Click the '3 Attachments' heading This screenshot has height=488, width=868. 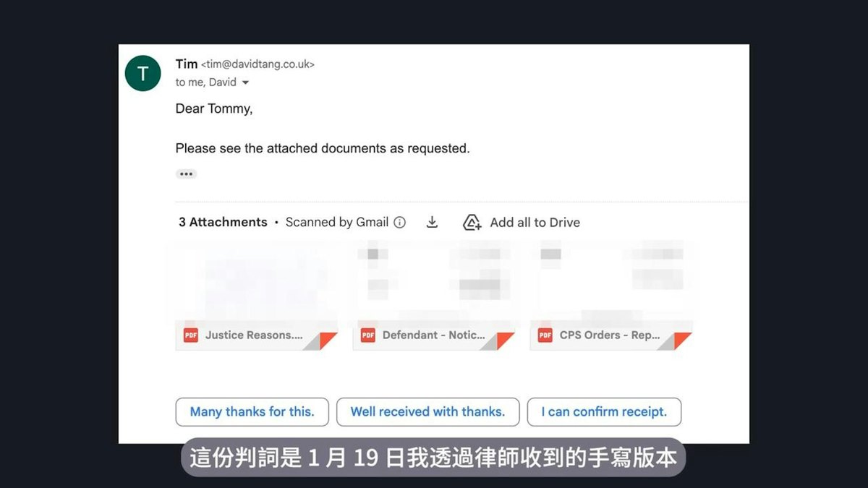pos(223,223)
